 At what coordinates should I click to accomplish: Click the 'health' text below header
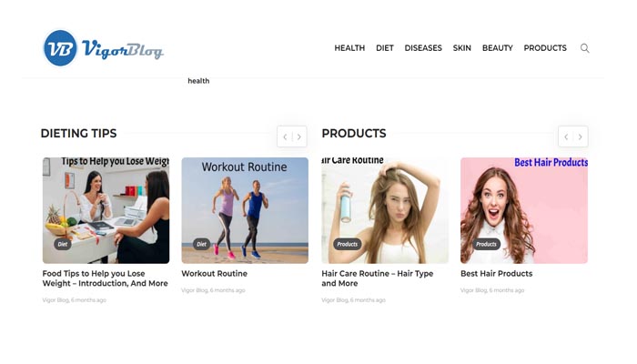198,81
